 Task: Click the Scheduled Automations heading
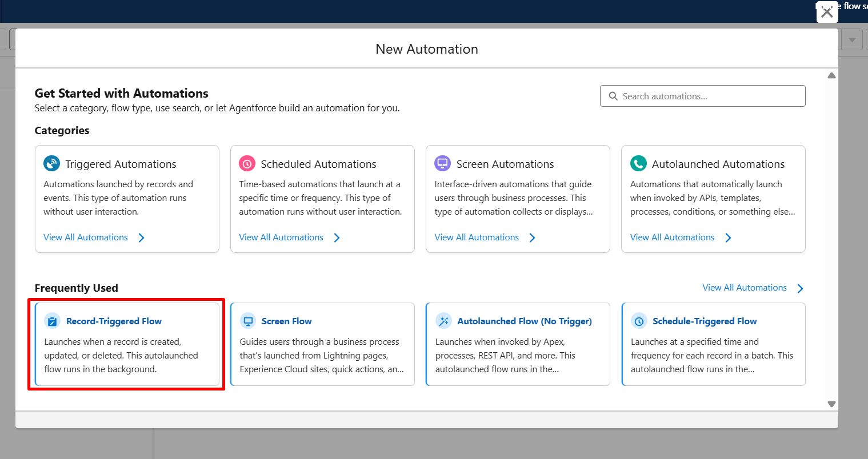318,164
